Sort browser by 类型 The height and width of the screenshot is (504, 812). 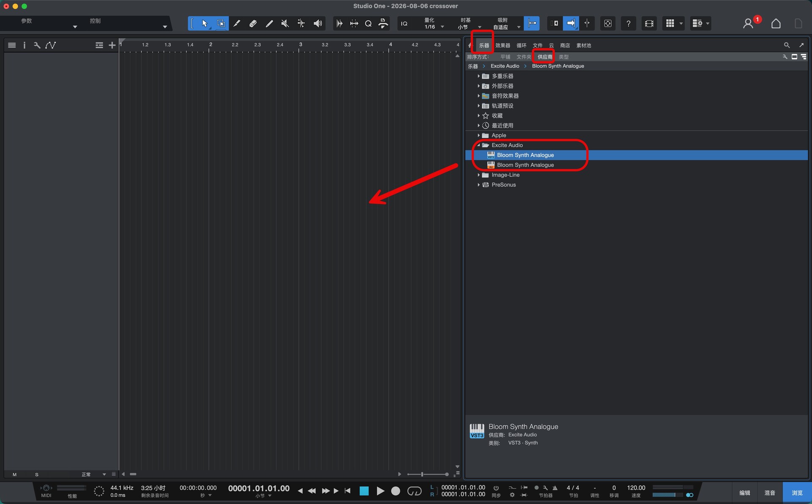pos(564,57)
